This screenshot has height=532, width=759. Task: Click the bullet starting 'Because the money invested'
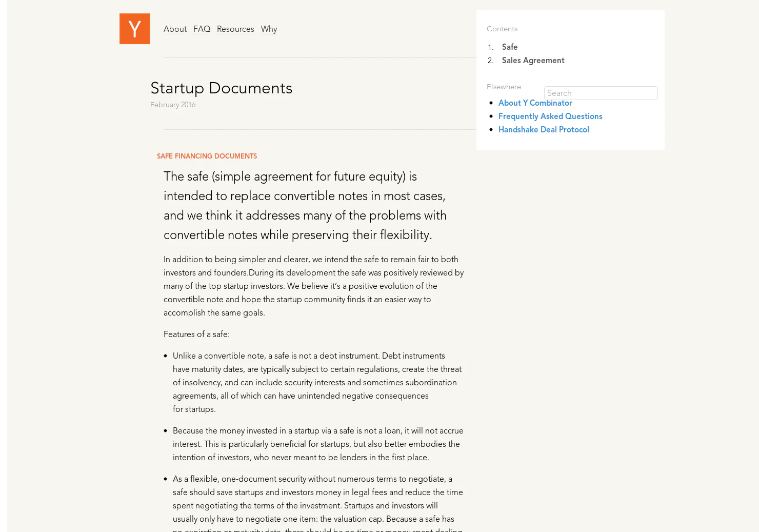(x=318, y=444)
